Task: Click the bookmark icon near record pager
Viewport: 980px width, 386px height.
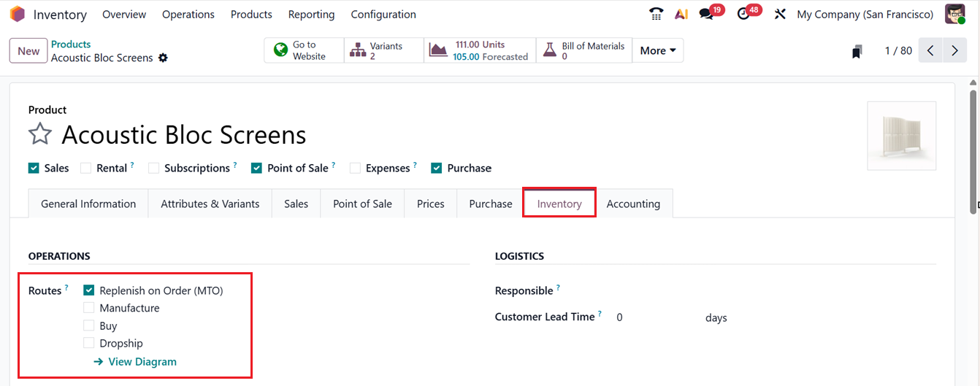Action: (x=857, y=51)
